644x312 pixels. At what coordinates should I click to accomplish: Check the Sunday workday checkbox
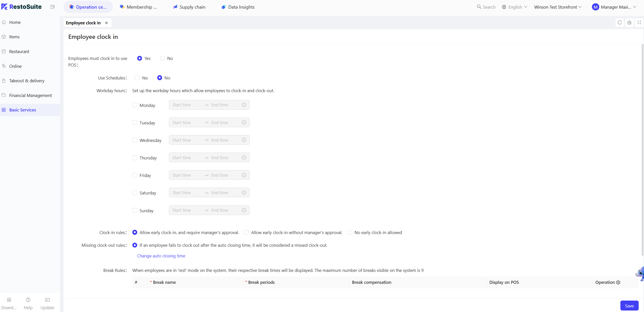click(135, 210)
